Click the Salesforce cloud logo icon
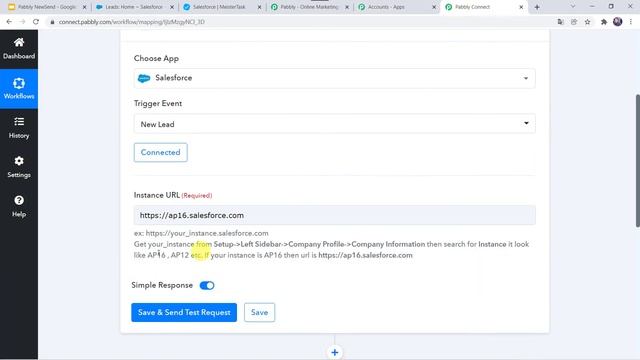Screen dimensions: 640x360 point(144,78)
